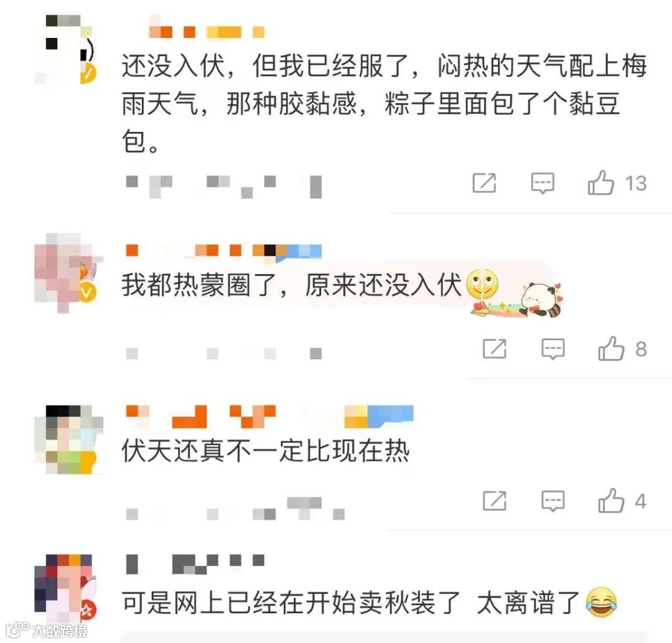This screenshot has width=672, height=643.
Task: Like the comment with 13 likes
Action: [600, 183]
